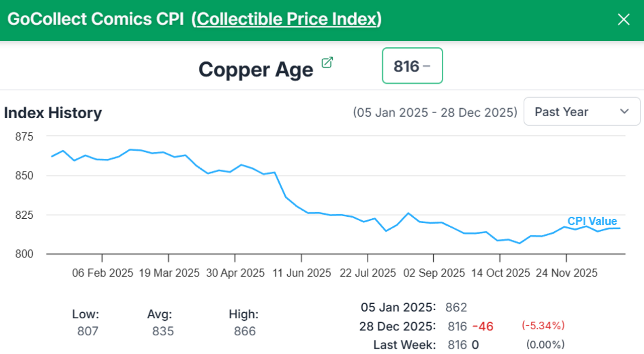Click the dropdown chevron beside Past Year
This screenshot has height=354, width=644.
[624, 112]
